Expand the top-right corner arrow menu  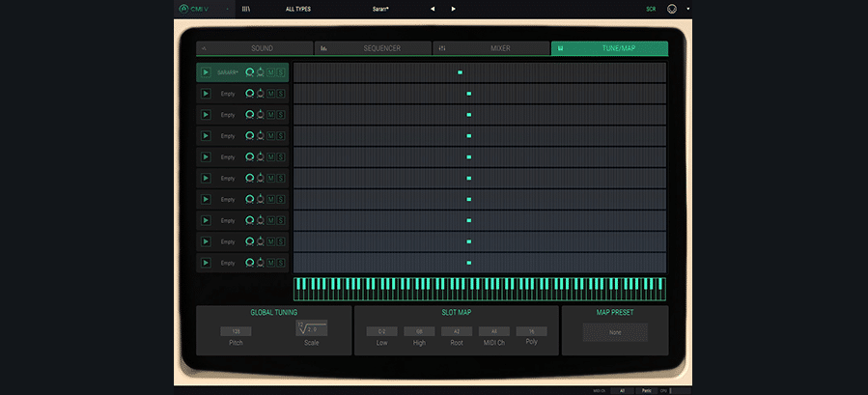tap(688, 9)
